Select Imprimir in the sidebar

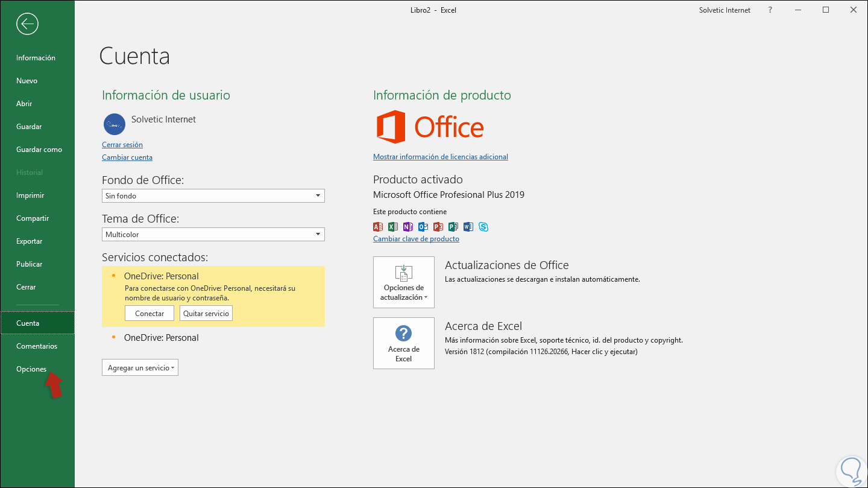[x=37, y=195]
